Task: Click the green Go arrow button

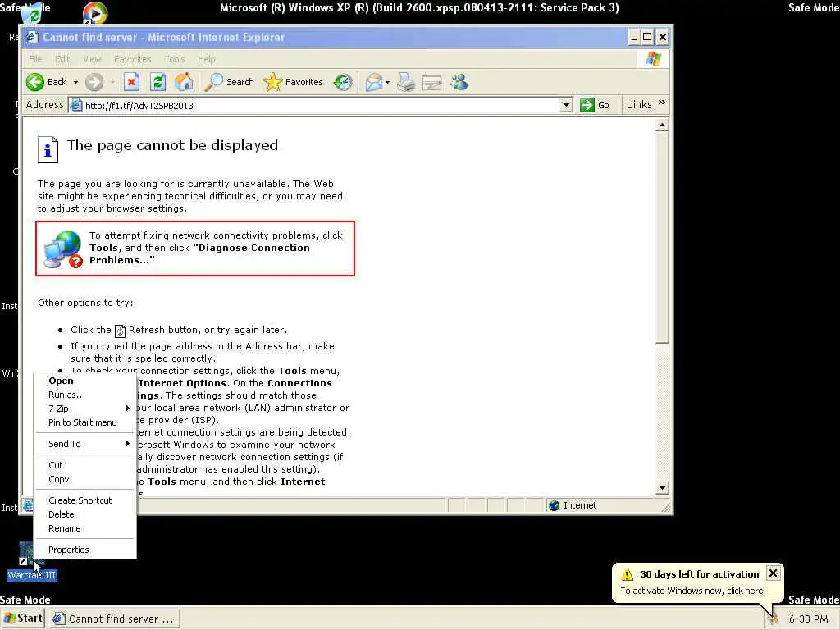Action: click(587, 105)
